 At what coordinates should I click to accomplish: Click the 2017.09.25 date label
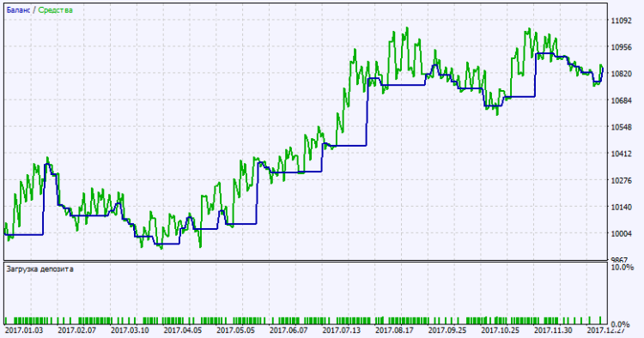(x=447, y=330)
